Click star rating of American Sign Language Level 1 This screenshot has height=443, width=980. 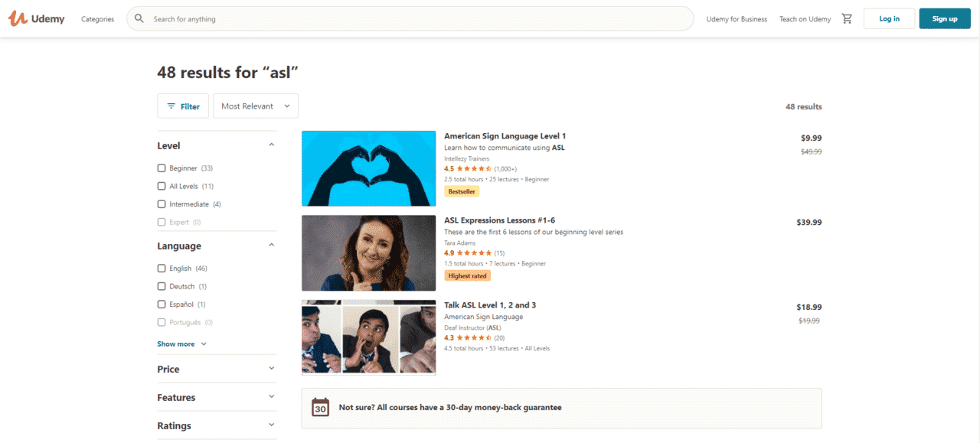[x=474, y=168]
